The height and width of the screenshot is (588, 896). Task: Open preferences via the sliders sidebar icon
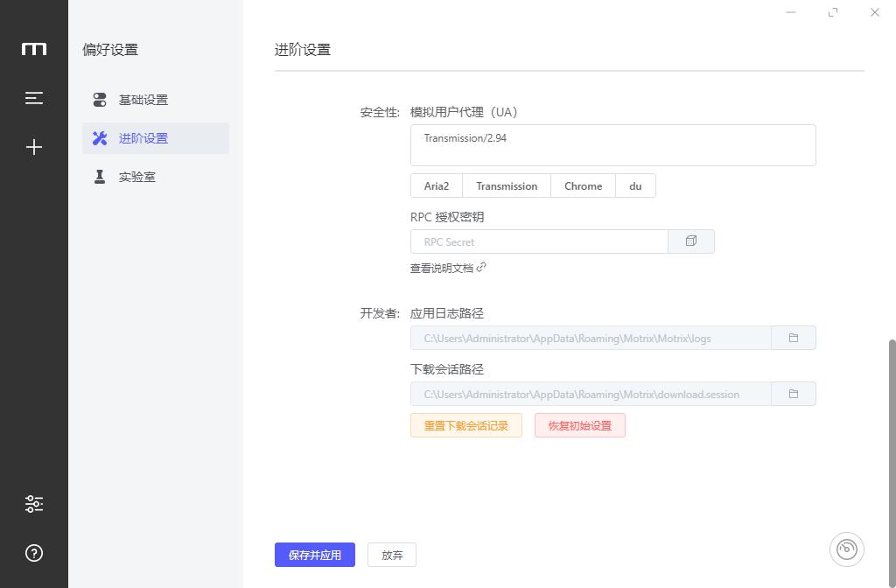[x=33, y=504]
